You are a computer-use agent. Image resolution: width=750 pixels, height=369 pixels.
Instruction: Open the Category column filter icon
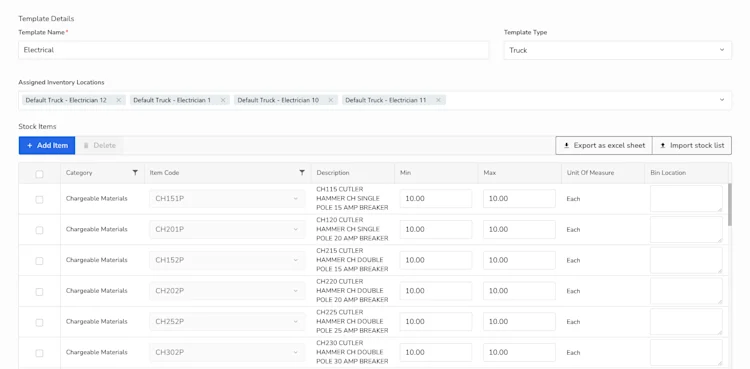(135, 173)
